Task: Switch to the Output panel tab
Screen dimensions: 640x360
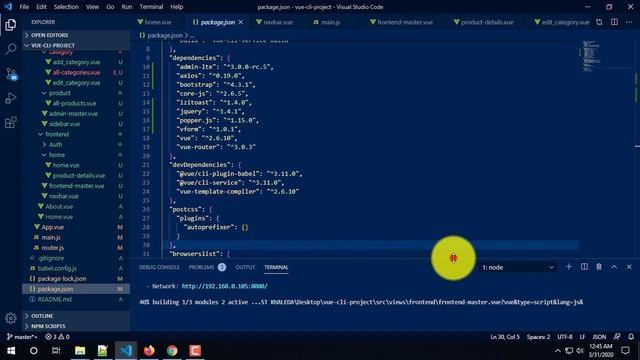Action: click(x=245, y=267)
